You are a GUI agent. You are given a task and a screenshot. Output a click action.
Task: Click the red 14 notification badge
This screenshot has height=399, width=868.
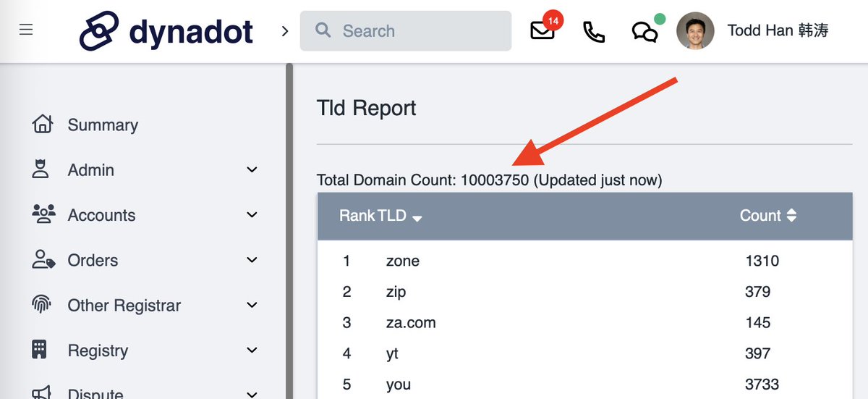pyautogui.click(x=553, y=20)
